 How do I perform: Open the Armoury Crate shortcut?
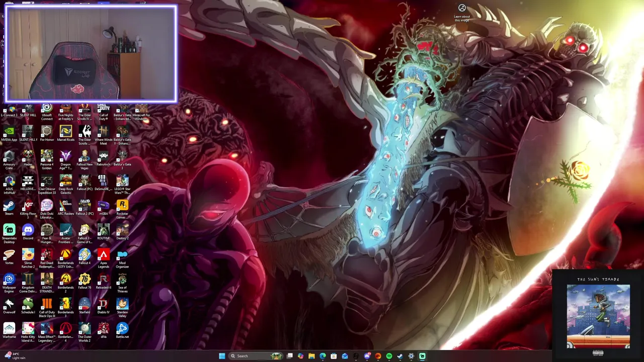pyautogui.click(x=9, y=161)
